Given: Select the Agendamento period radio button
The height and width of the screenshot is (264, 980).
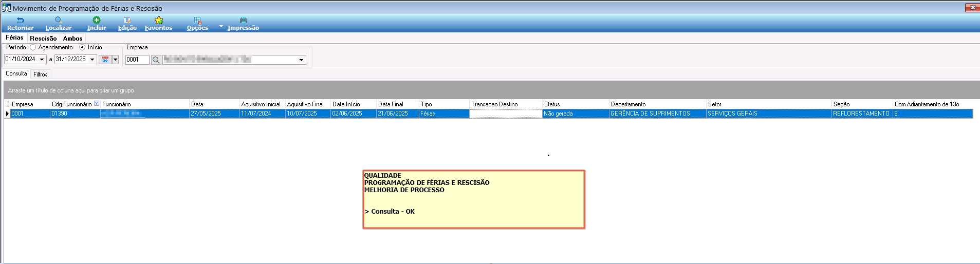Looking at the screenshot, I should 33,47.
